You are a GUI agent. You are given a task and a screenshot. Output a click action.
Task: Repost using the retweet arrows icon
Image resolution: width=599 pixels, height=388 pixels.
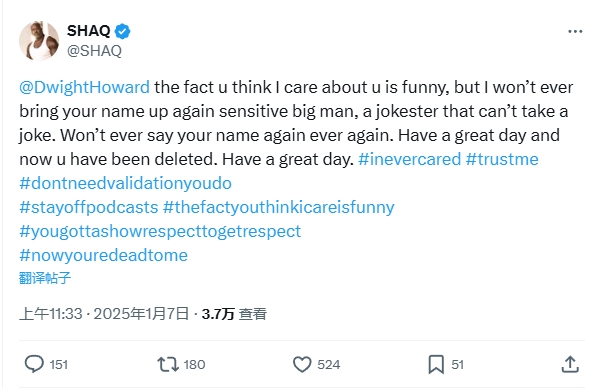[168, 364]
